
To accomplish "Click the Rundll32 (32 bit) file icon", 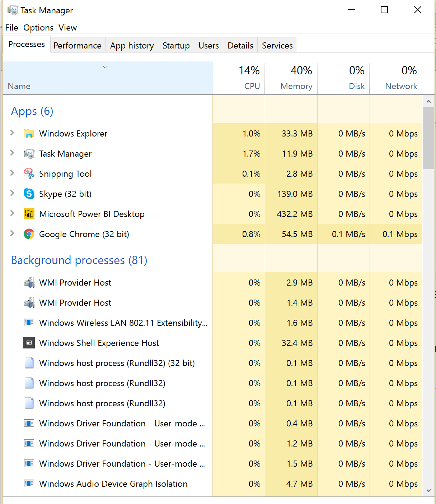I will click(x=29, y=363).
